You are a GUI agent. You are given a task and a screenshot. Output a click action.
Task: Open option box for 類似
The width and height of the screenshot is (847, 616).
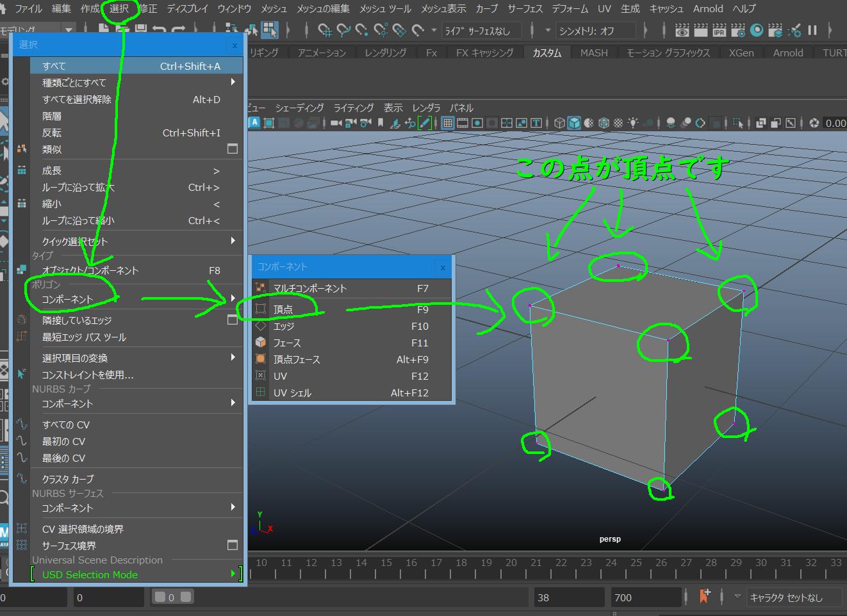click(233, 149)
